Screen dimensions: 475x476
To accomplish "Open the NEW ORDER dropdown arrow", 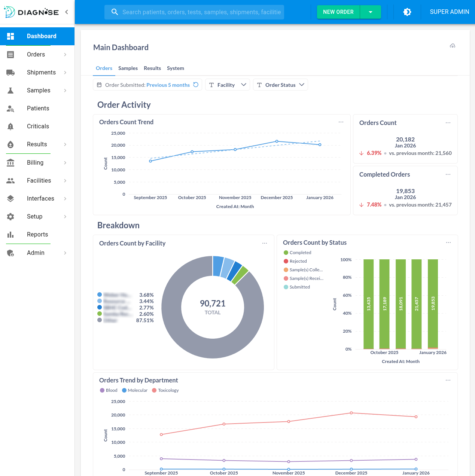I will click(x=370, y=12).
